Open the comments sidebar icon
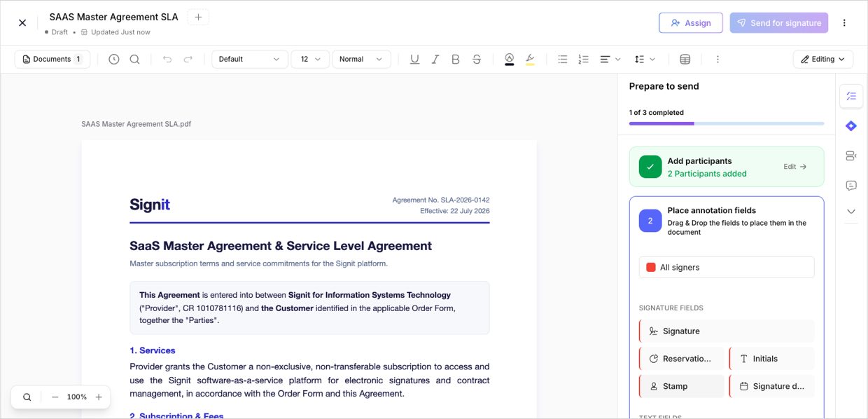Image resolution: width=868 pixels, height=419 pixels. click(851, 186)
